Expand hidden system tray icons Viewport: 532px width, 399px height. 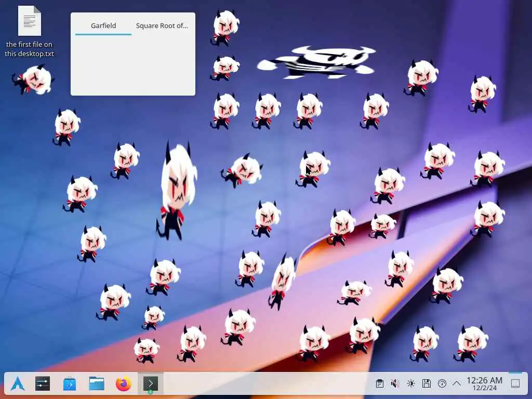[457, 384]
